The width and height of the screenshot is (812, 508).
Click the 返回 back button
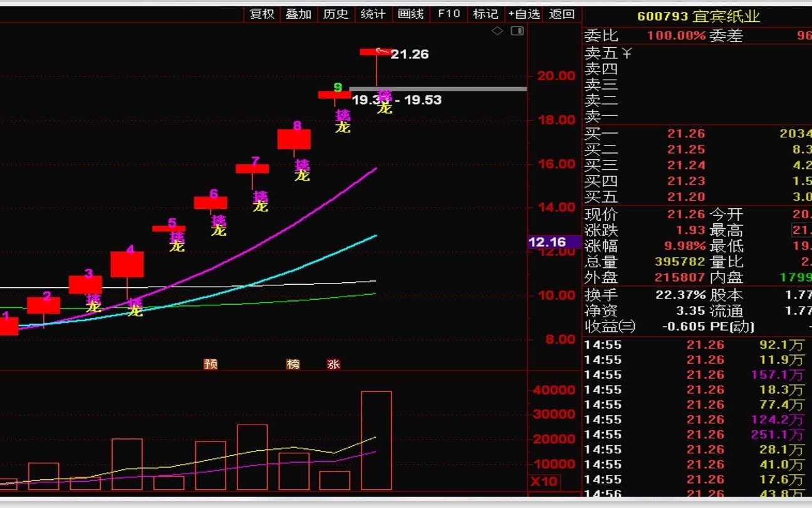[561, 14]
